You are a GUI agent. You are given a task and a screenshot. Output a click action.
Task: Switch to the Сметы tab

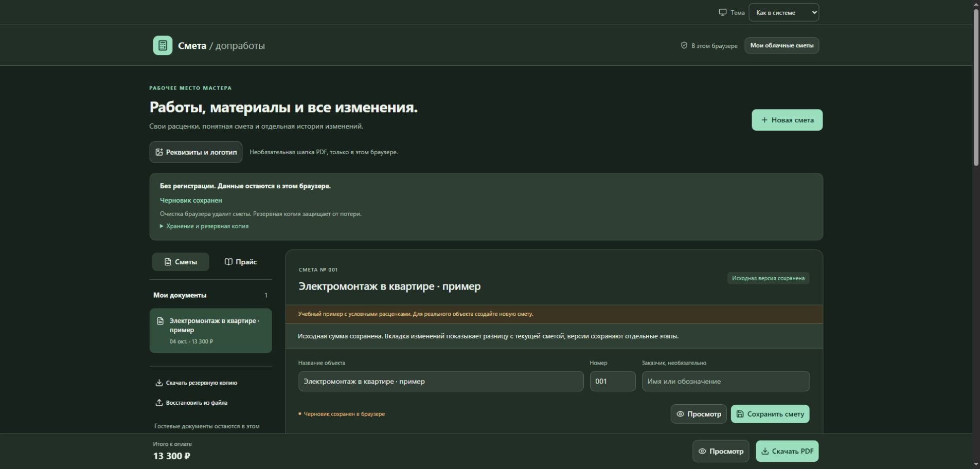tap(181, 262)
